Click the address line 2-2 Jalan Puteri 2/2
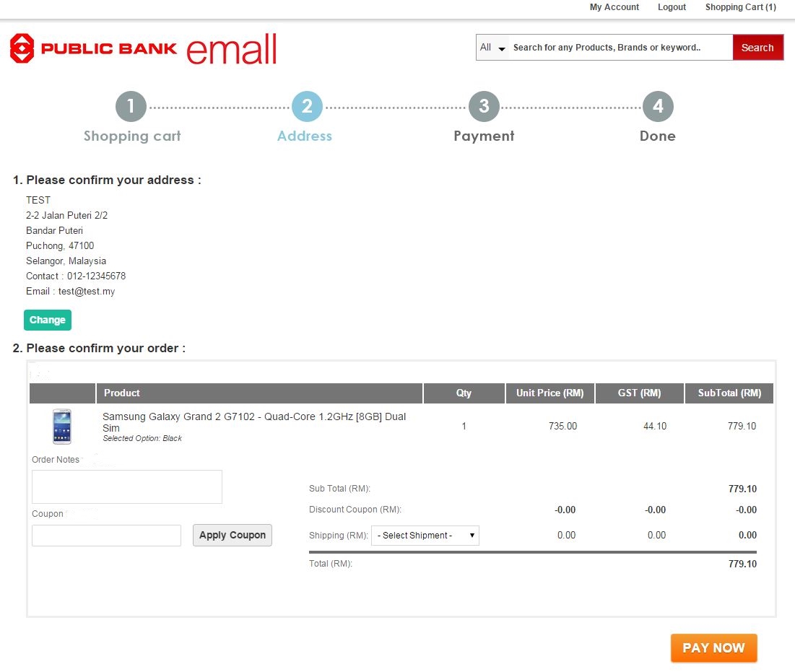Image resolution: width=795 pixels, height=672 pixels. [x=67, y=215]
